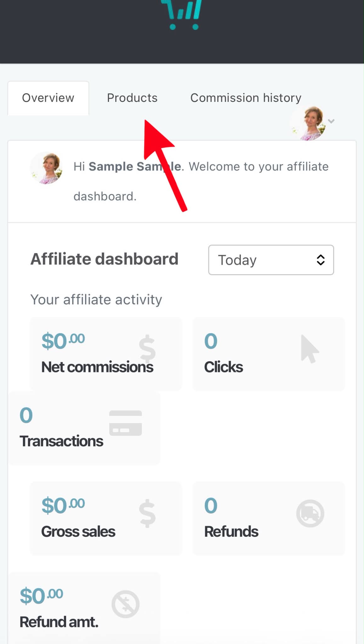The height and width of the screenshot is (644, 364).
Task: Click the shopping cart logo in header
Action: pyautogui.click(x=181, y=15)
